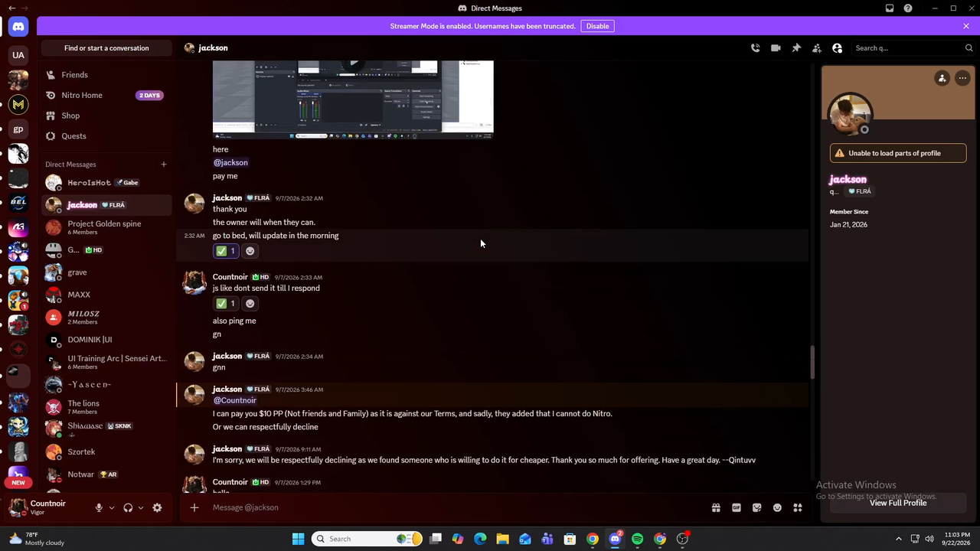Image resolution: width=980 pixels, height=551 pixels.
Task: Open the apps launcher in the message bar
Action: pos(798,507)
